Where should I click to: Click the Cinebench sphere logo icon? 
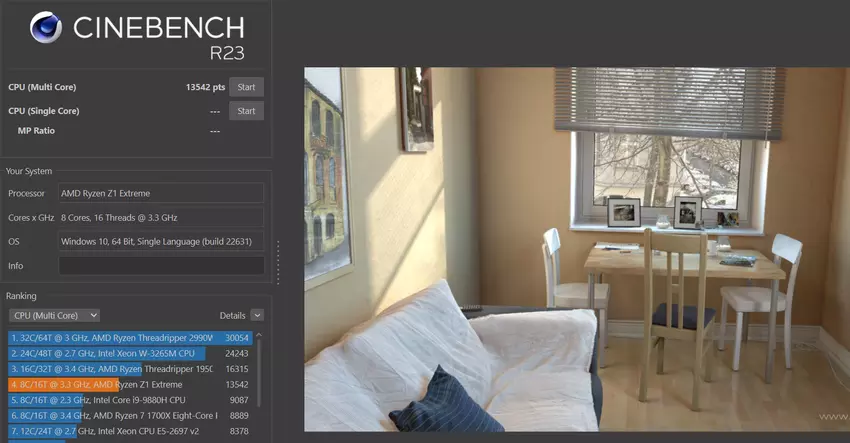pyautogui.click(x=47, y=28)
